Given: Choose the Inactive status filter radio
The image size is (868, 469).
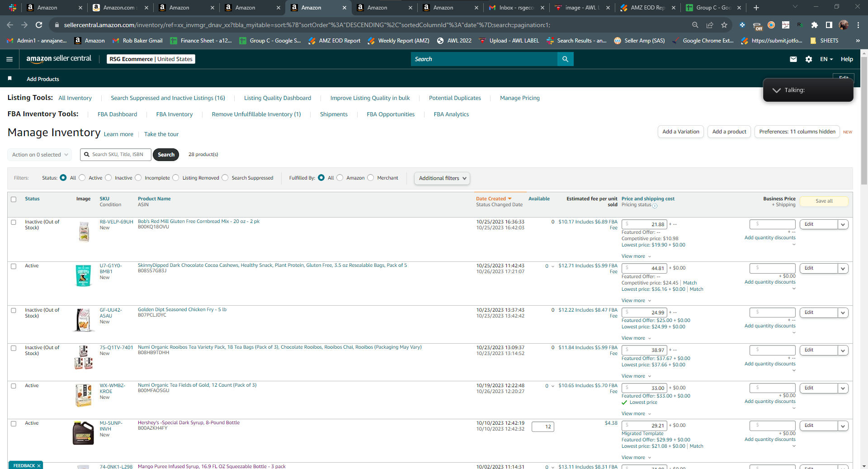Looking at the screenshot, I should [108, 178].
